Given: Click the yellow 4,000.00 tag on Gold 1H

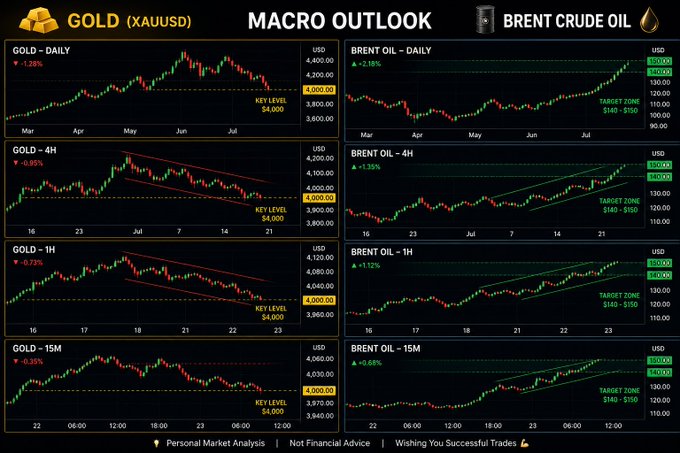Looking at the screenshot, I should pyautogui.click(x=319, y=300).
